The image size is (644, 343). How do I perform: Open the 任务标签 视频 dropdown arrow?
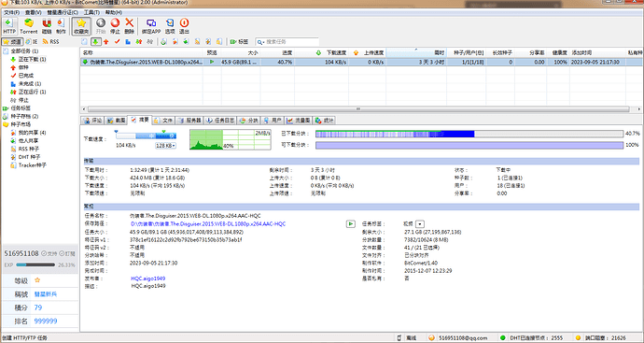pyautogui.click(x=420, y=224)
